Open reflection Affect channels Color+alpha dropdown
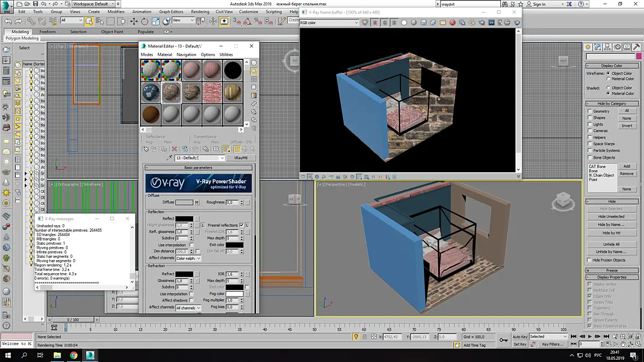Screen dimensions: 644x362 tap(188, 258)
